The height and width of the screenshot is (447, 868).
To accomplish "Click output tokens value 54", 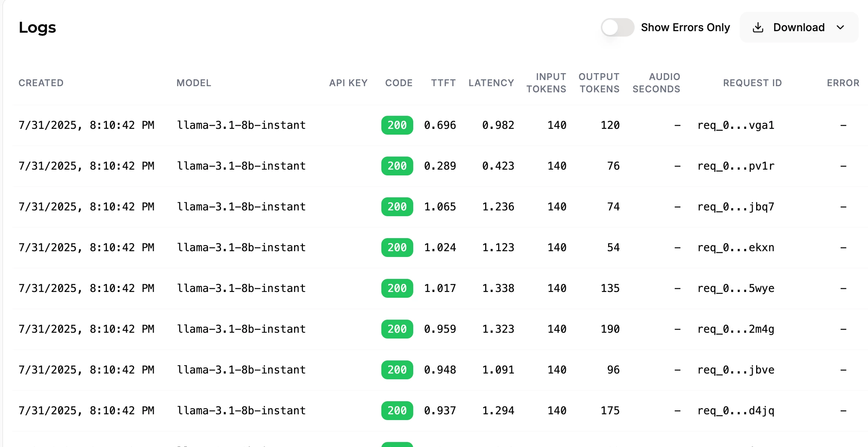I will [613, 247].
